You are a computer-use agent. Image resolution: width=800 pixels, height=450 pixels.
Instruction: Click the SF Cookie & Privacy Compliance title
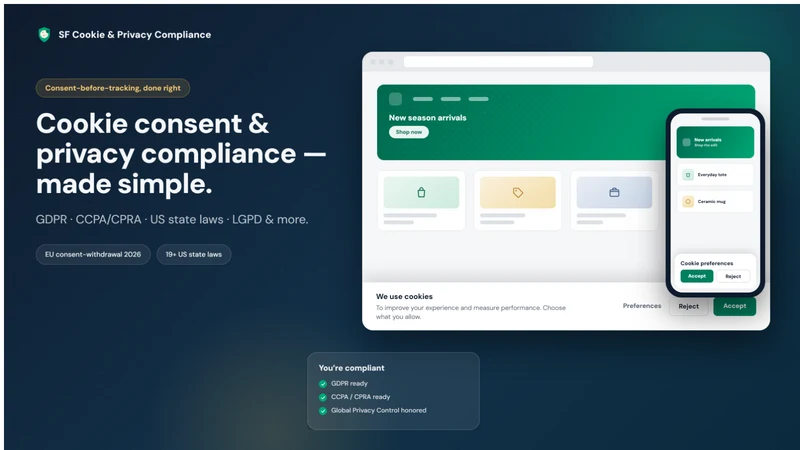pos(135,35)
